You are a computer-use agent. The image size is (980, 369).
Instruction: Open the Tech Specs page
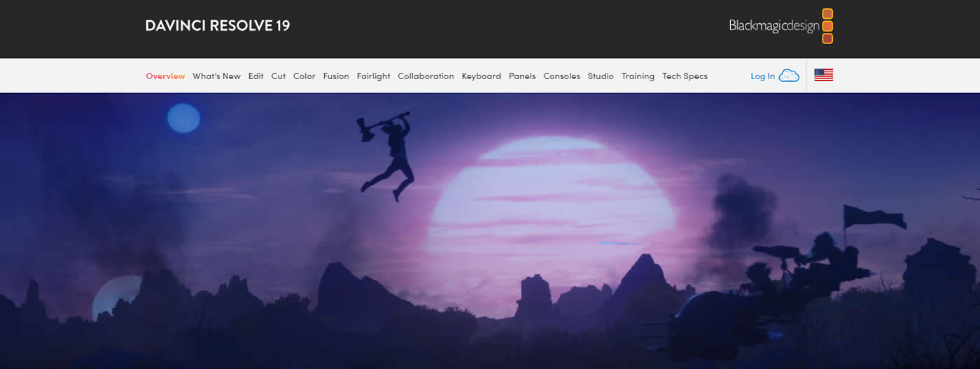coord(685,76)
